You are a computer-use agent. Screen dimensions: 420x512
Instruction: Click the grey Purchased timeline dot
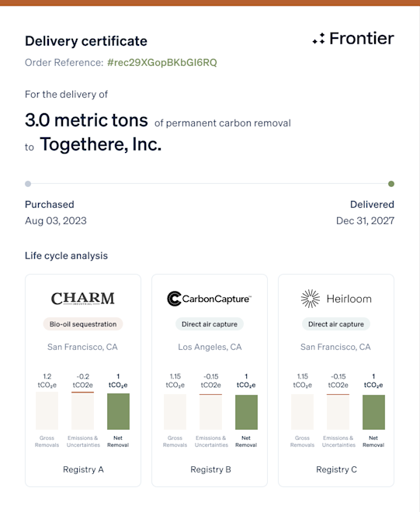click(x=28, y=184)
